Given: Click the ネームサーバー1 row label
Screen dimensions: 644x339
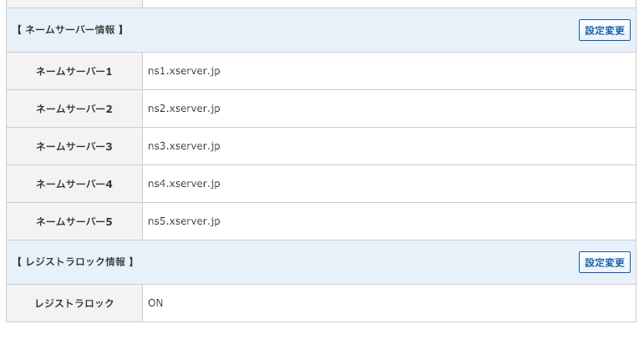Looking at the screenshot, I should click(x=74, y=72).
